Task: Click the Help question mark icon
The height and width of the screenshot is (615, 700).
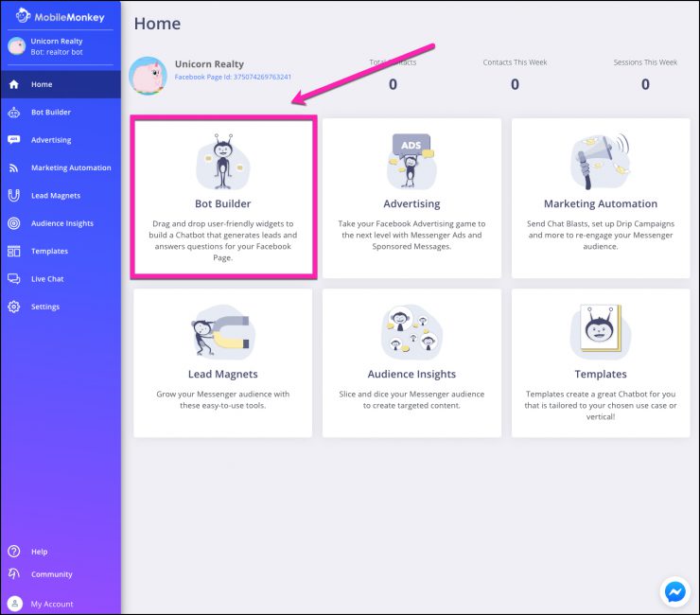Action: (14, 552)
